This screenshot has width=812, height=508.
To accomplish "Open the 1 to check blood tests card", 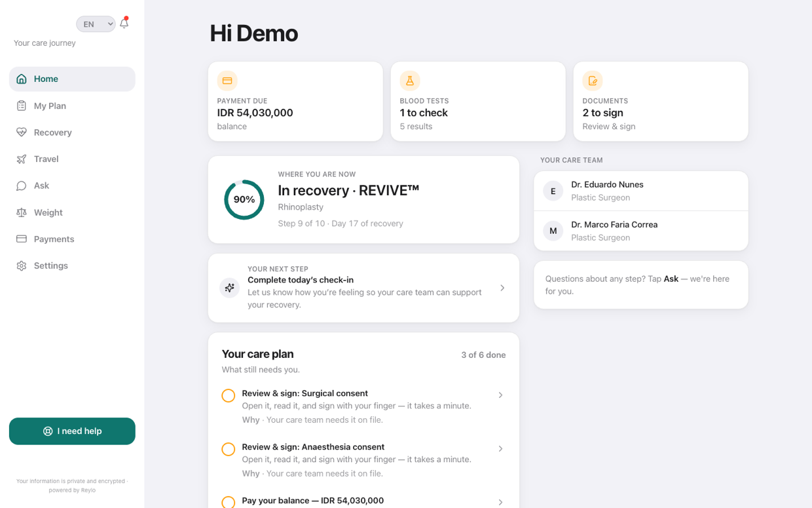I will click(478, 102).
